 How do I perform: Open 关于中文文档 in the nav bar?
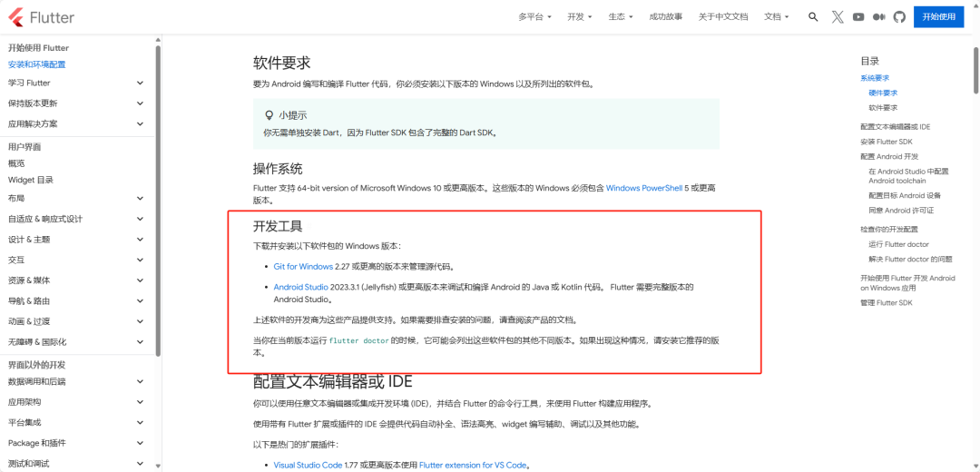(723, 17)
